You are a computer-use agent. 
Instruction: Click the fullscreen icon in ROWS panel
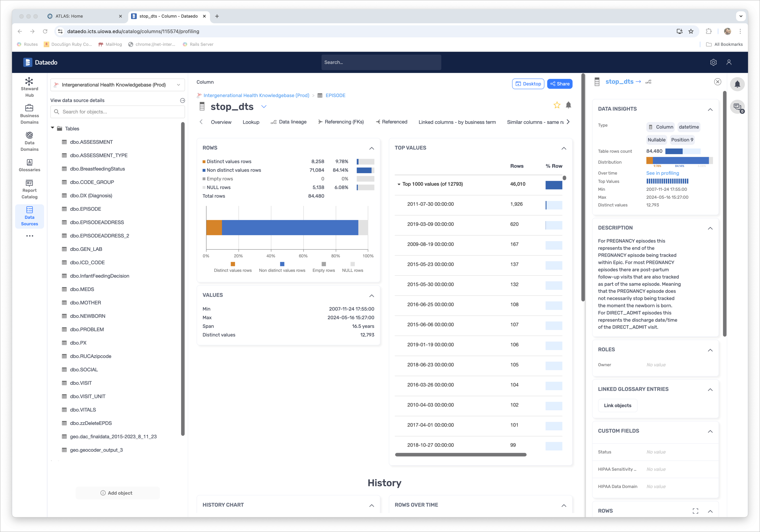coord(695,511)
